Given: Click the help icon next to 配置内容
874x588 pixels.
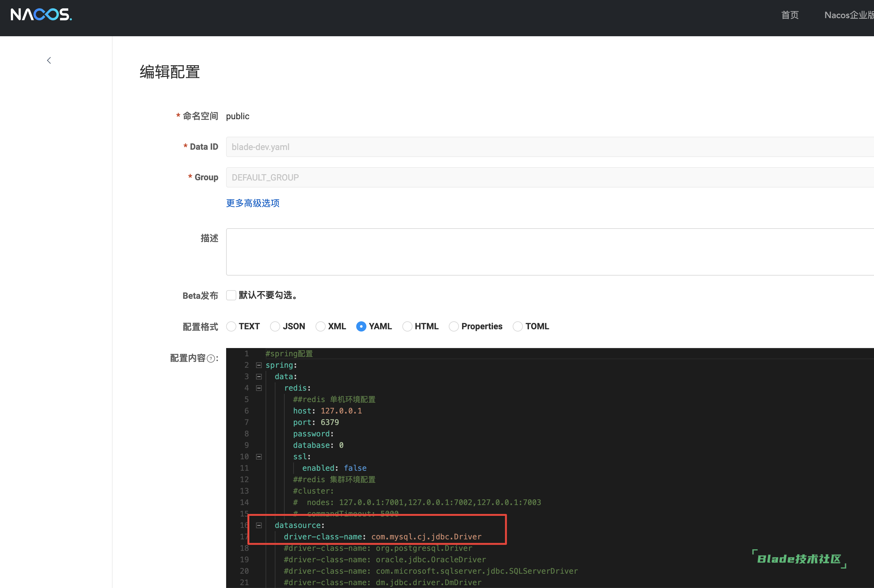Looking at the screenshot, I should pos(211,359).
